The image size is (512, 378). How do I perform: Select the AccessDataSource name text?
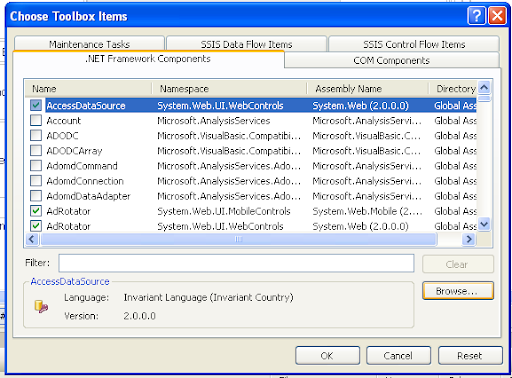86,106
